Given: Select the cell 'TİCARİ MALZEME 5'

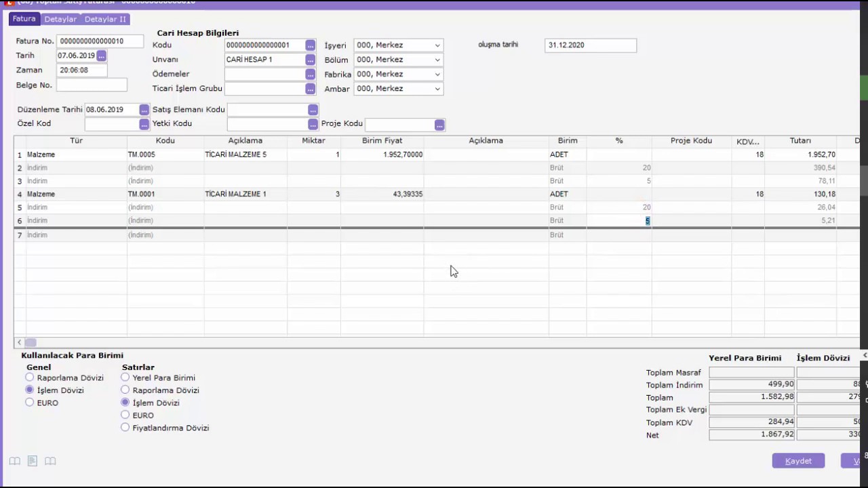Looking at the screenshot, I should point(245,155).
